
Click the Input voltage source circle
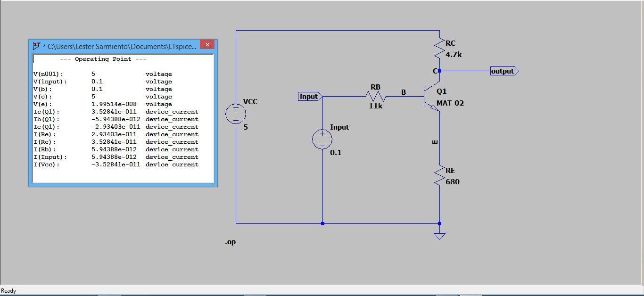322,139
